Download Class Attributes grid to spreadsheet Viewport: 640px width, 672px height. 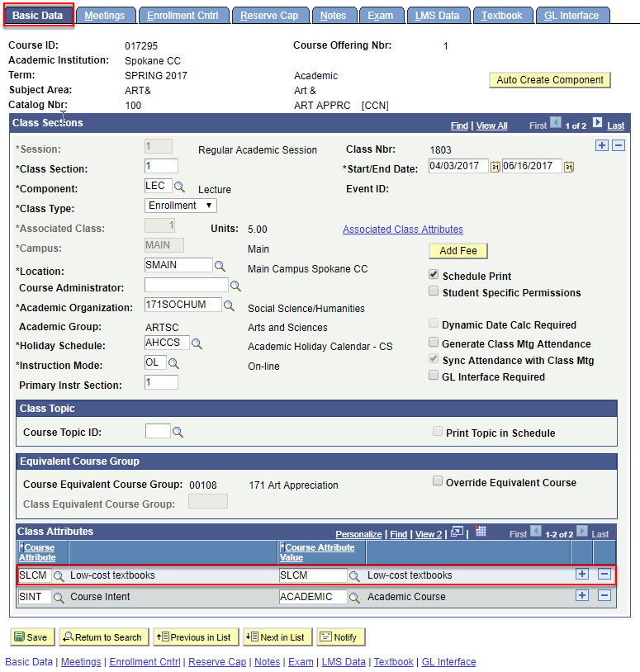(481, 531)
